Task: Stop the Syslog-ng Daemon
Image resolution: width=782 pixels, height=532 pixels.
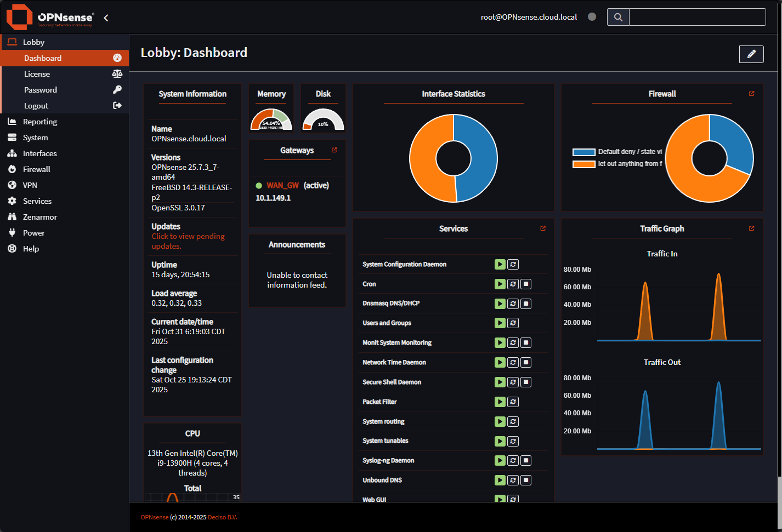Action: 526,461
